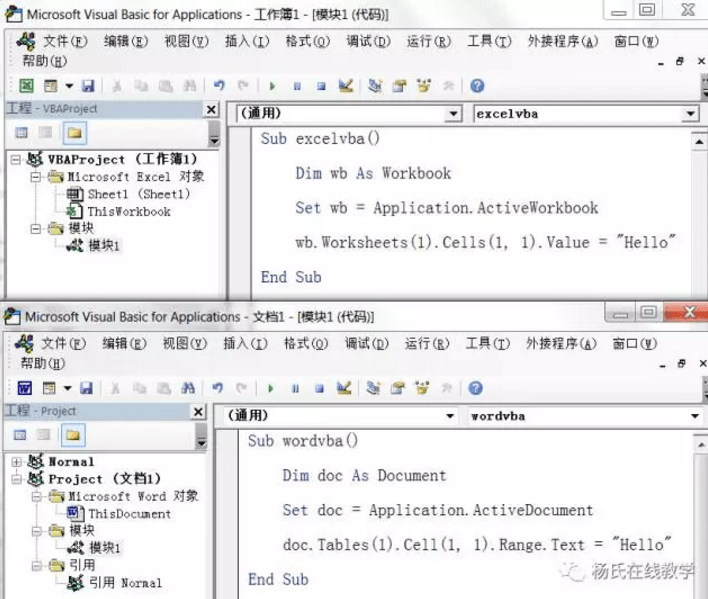Open 文件(F) menu in Excel VBA window

pyautogui.click(x=65, y=42)
